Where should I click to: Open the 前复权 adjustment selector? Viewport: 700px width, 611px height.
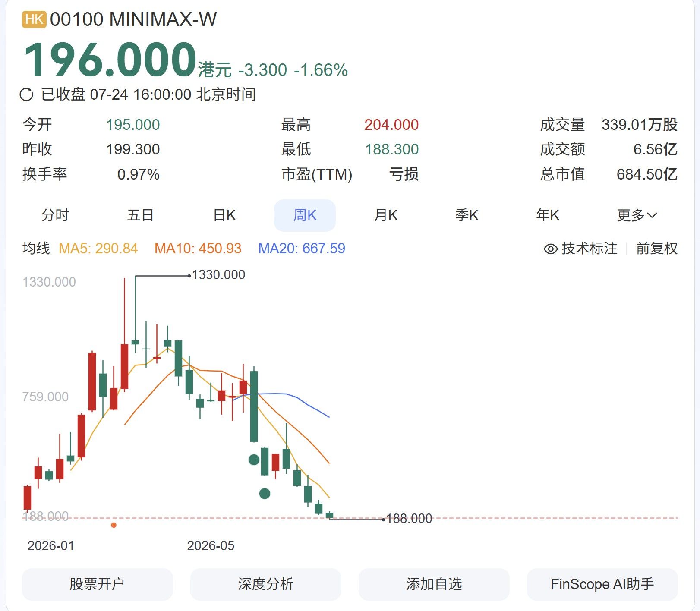click(x=657, y=249)
